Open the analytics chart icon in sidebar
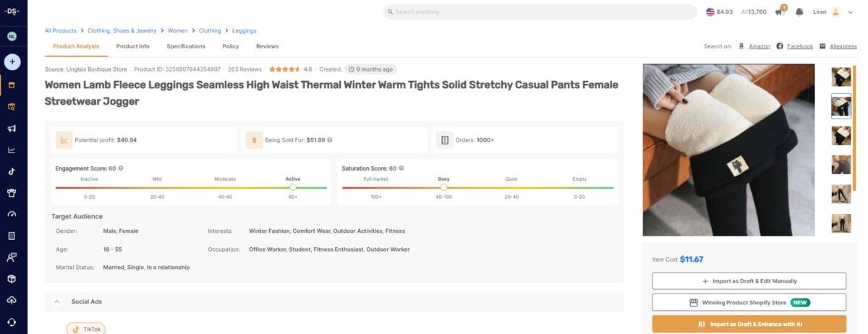 tap(12, 150)
